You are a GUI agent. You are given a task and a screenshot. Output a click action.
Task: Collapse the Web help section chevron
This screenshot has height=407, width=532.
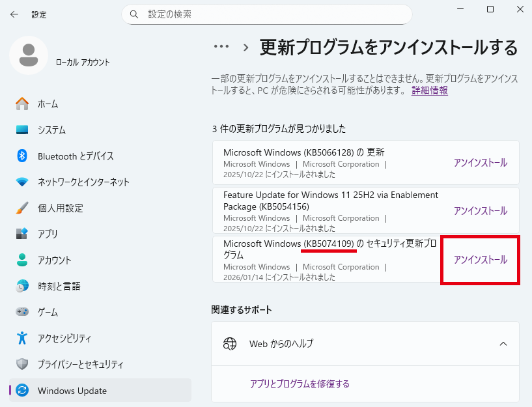tap(503, 343)
